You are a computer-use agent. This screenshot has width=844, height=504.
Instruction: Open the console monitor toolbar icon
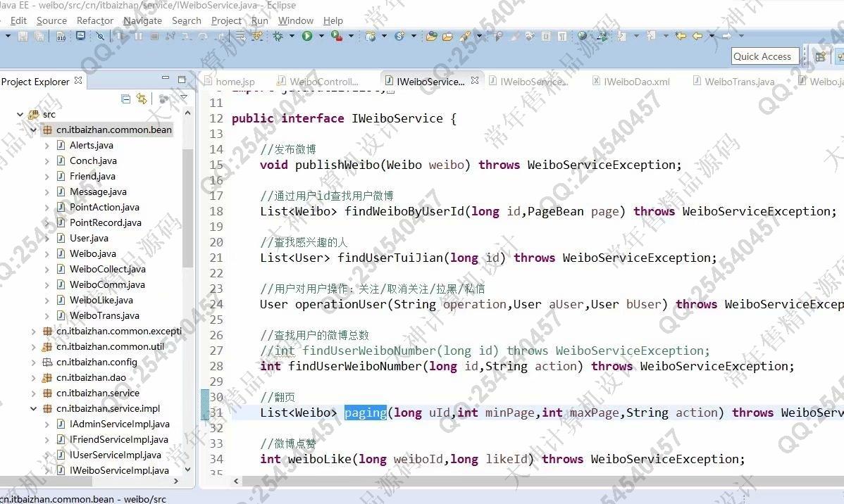[81, 36]
